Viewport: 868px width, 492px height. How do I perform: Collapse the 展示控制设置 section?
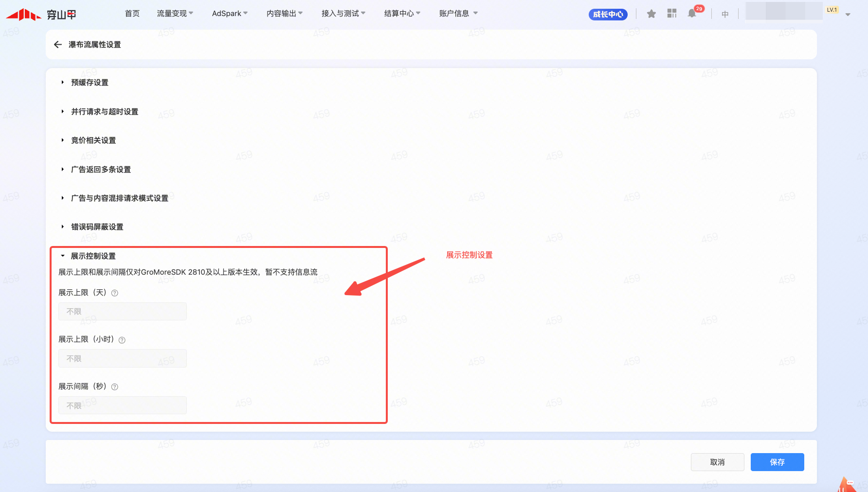(x=93, y=256)
